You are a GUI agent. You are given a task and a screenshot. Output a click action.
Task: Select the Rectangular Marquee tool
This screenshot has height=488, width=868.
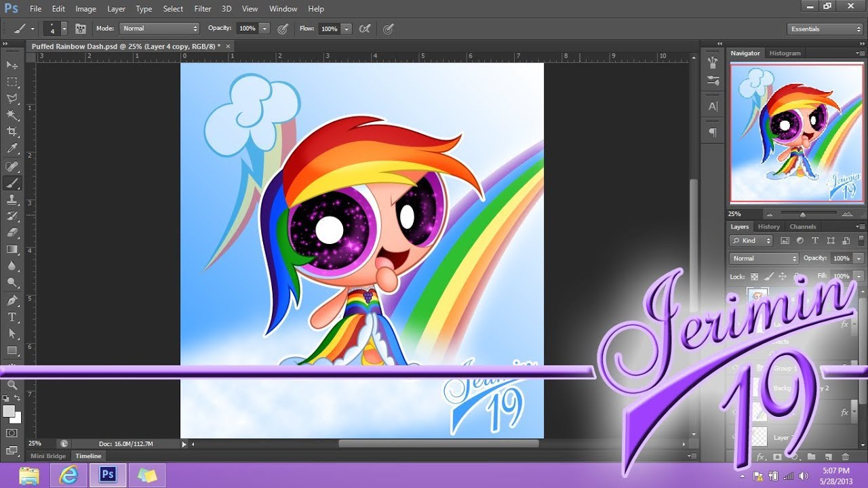(x=12, y=82)
